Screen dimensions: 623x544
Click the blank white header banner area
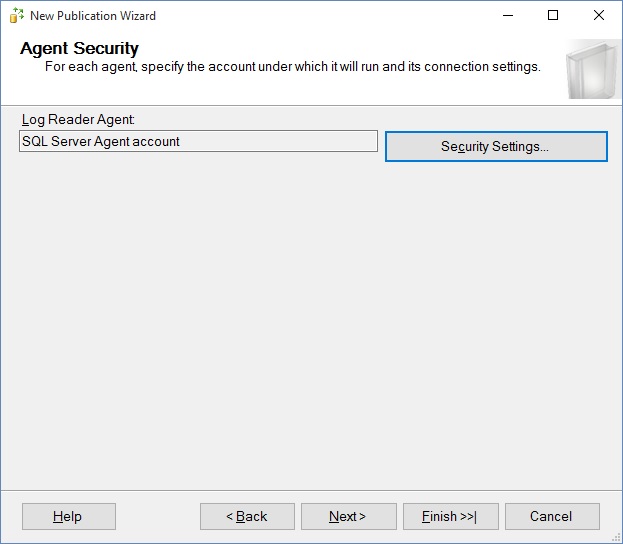pos(350,88)
